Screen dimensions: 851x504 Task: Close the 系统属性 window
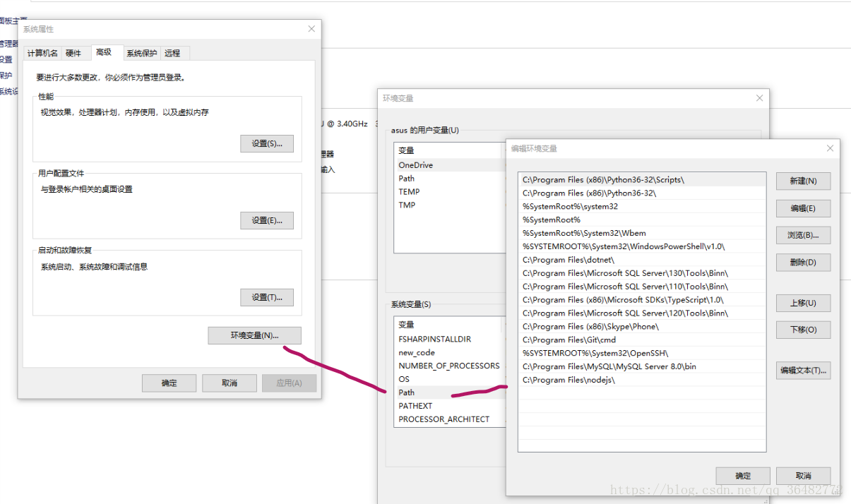click(311, 29)
